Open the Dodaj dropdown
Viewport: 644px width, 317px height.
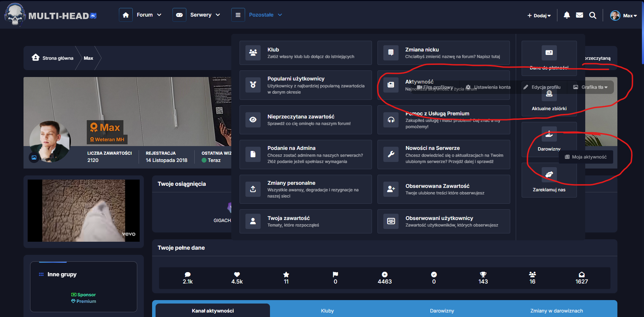pos(539,16)
